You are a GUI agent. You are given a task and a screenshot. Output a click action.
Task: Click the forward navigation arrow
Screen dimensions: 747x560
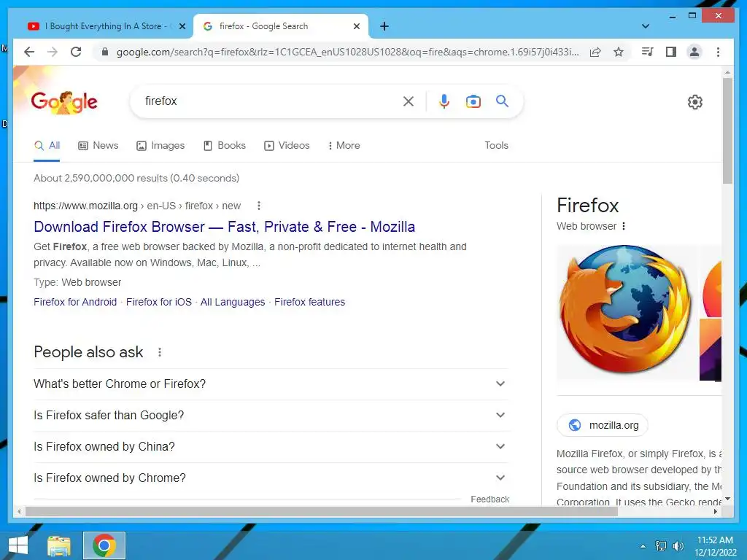pyautogui.click(x=53, y=52)
